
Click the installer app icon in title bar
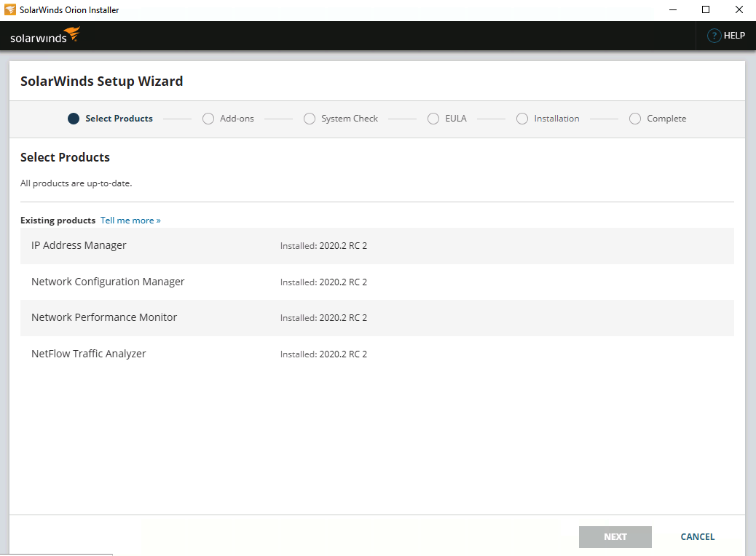click(9, 9)
